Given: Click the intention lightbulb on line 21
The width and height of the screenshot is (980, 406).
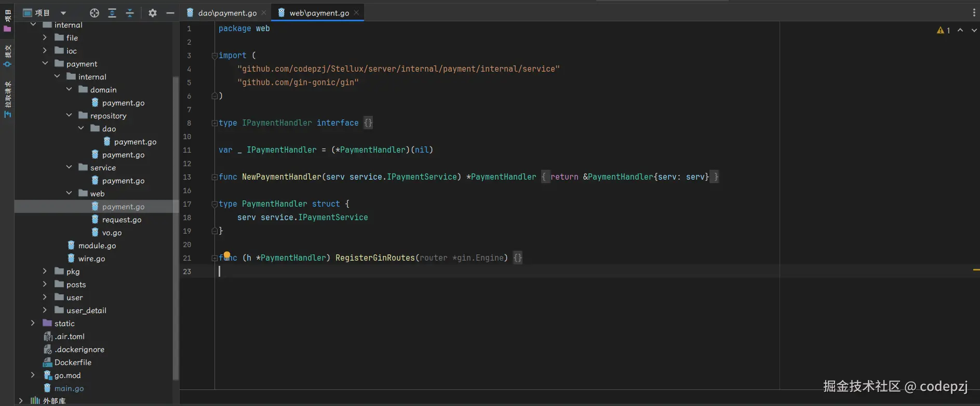Looking at the screenshot, I should pyautogui.click(x=227, y=255).
